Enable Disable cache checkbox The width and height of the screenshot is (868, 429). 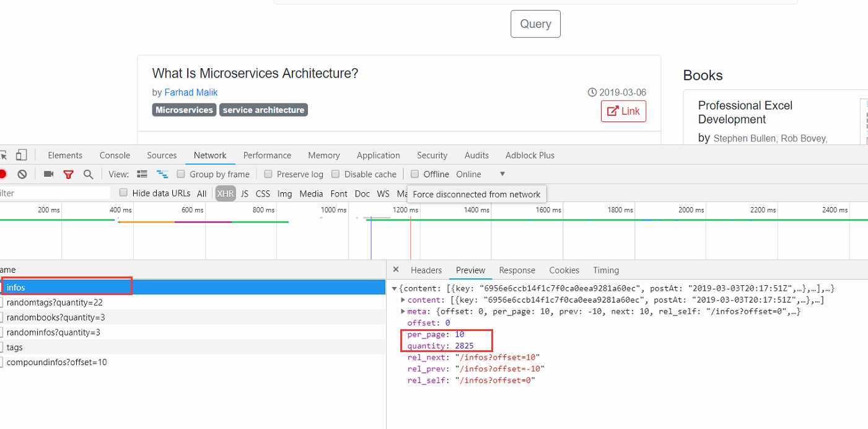(336, 174)
